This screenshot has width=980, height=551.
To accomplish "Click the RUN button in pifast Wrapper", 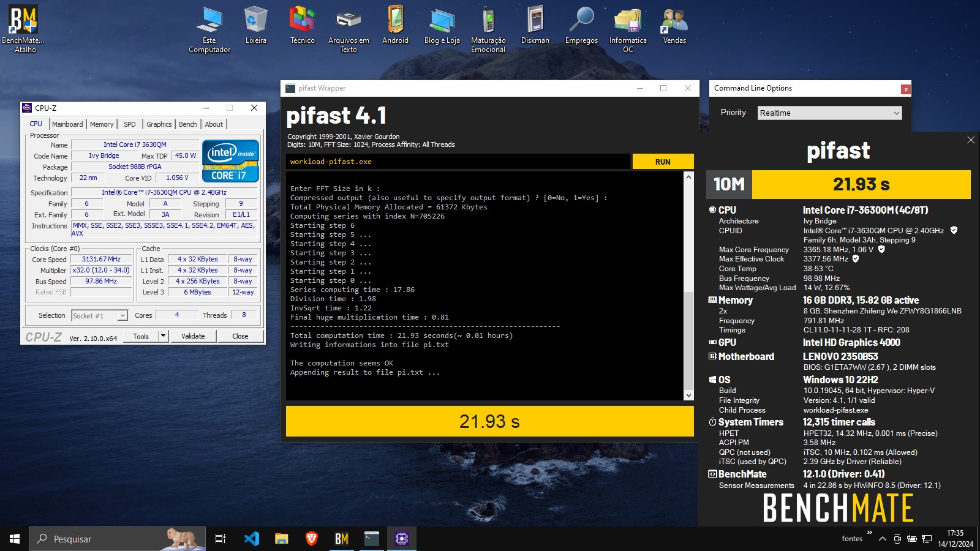I will point(663,162).
